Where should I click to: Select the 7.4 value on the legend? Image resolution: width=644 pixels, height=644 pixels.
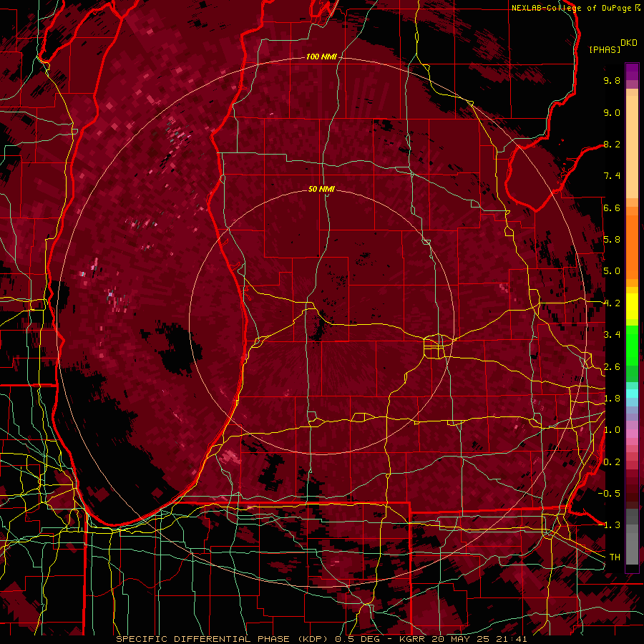[x=612, y=176]
